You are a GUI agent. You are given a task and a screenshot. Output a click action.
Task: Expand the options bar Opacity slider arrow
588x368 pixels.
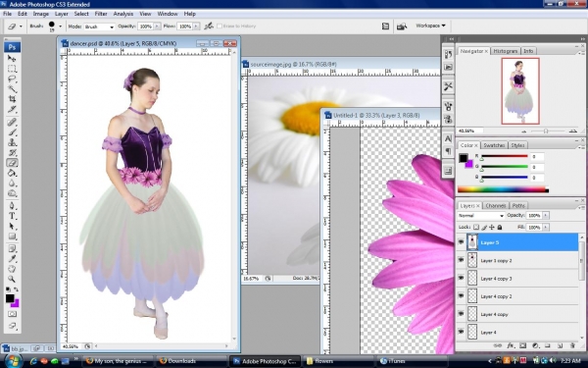(157, 26)
